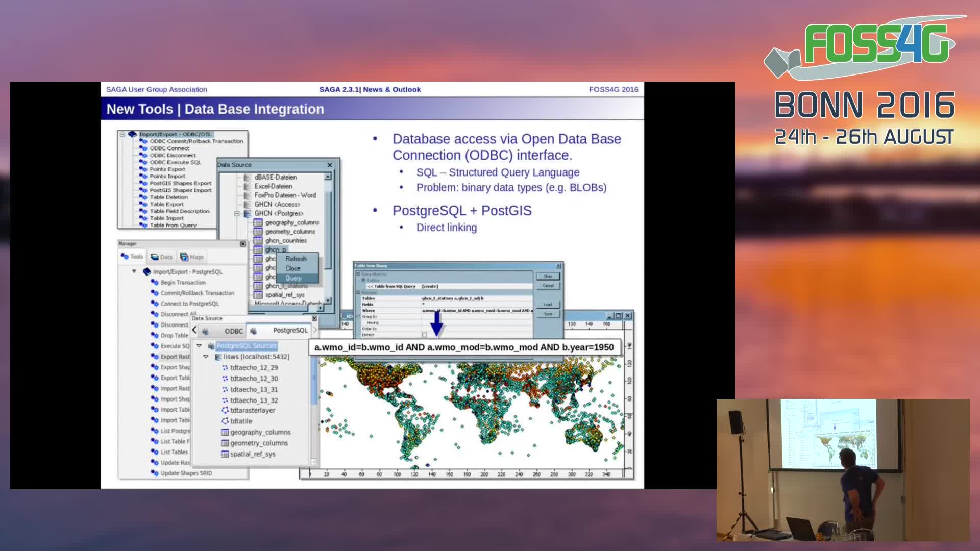Viewport: 980px width, 551px height.
Task: Choose Close from the context menu
Action: (x=298, y=268)
